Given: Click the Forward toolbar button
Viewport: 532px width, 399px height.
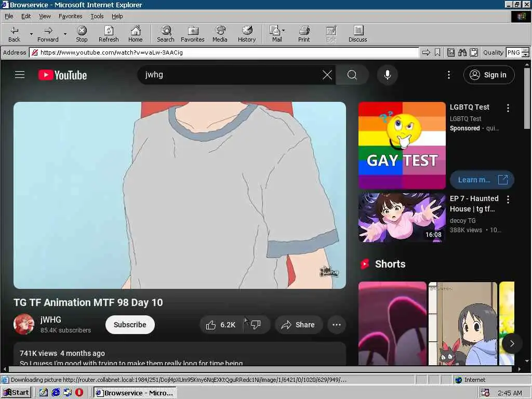Looking at the screenshot, I should click(x=48, y=34).
